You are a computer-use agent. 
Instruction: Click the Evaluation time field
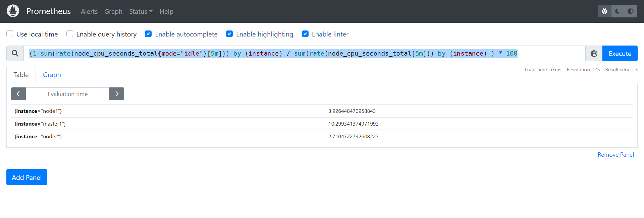coord(68,94)
